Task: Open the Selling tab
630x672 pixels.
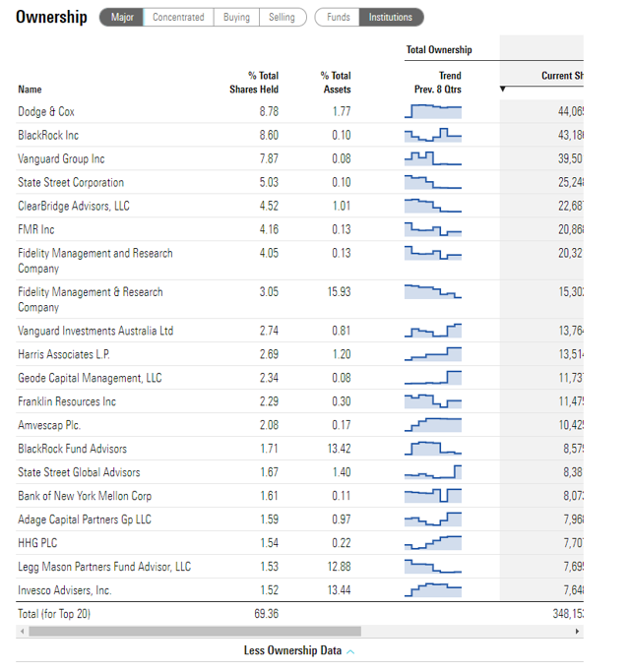Action: pyautogui.click(x=283, y=17)
